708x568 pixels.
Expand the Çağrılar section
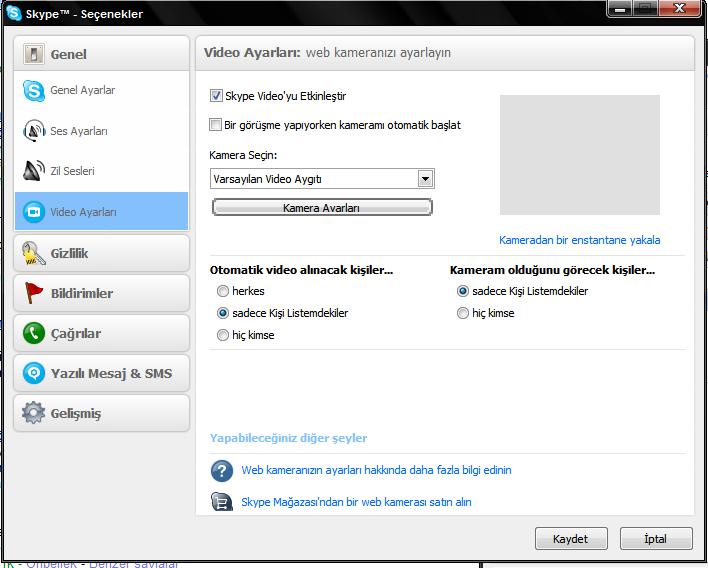tap(102, 333)
